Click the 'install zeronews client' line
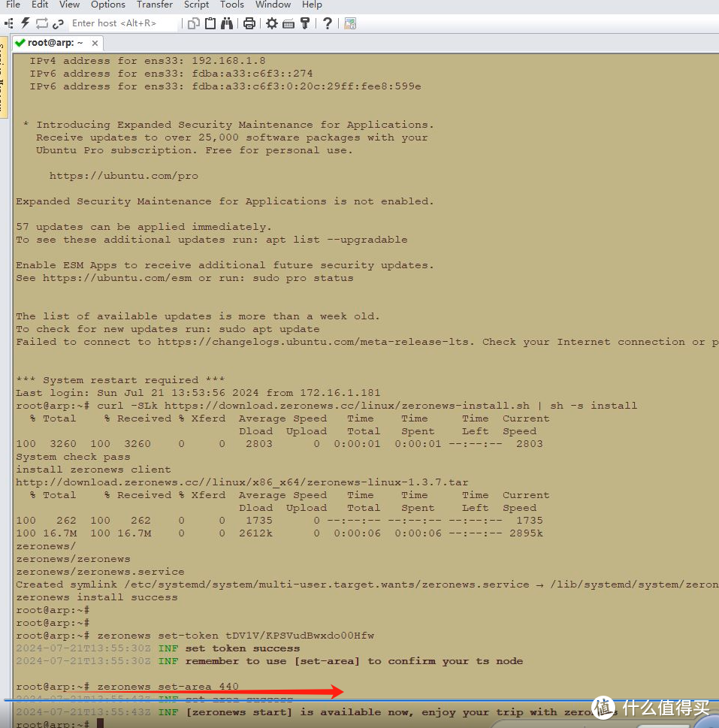Viewport: 719px width, 728px height. point(93,470)
